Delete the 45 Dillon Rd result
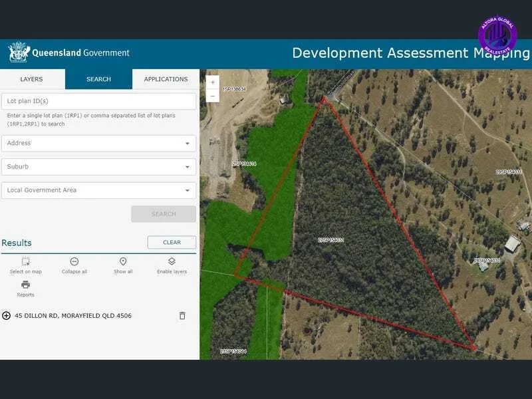The height and width of the screenshot is (399, 532). coord(182,316)
